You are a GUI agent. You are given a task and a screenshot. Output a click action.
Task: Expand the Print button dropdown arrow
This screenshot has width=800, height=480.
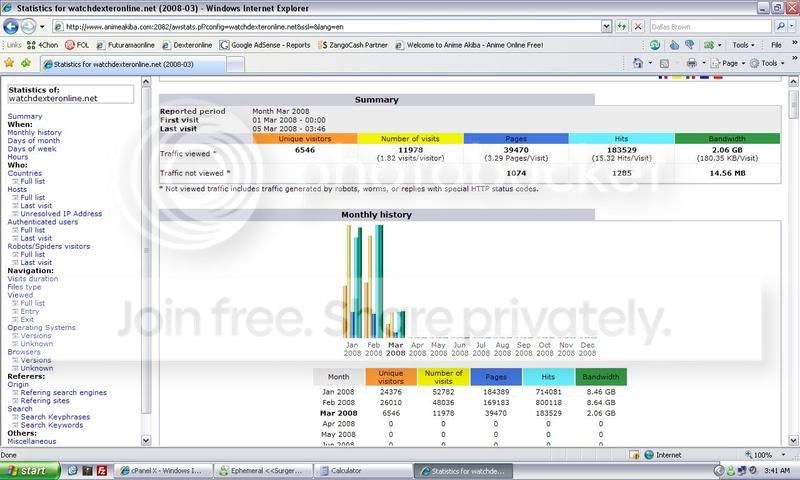point(704,63)
